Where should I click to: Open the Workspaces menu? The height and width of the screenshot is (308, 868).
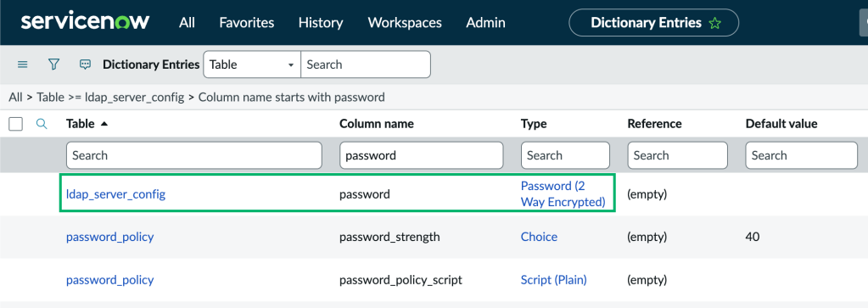tap(405, 23)
